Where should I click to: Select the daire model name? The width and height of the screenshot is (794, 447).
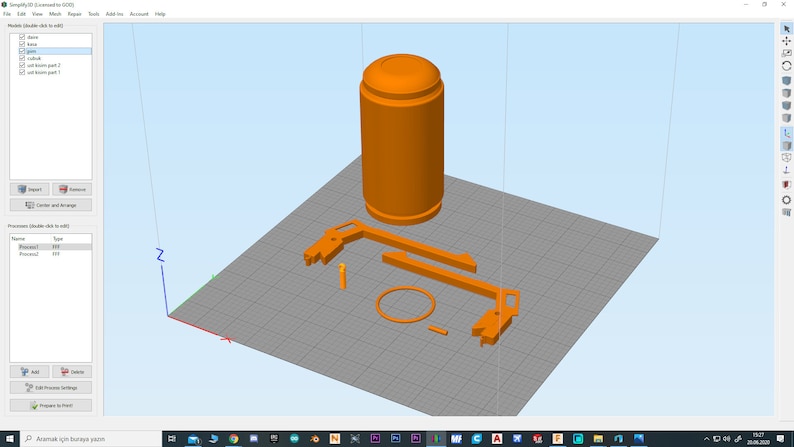coord(32,37)
